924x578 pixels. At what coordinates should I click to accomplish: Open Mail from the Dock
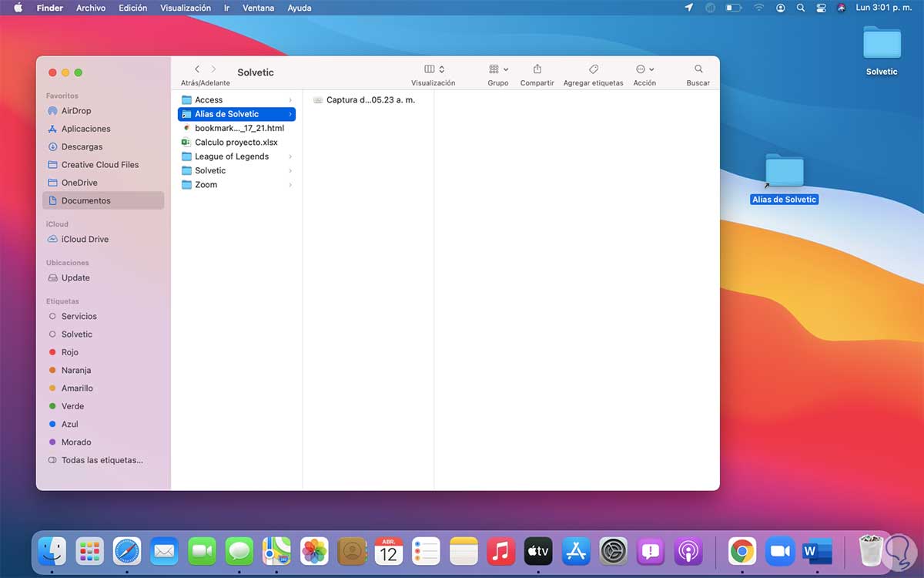pyautogui.click(x=165, y=551)
